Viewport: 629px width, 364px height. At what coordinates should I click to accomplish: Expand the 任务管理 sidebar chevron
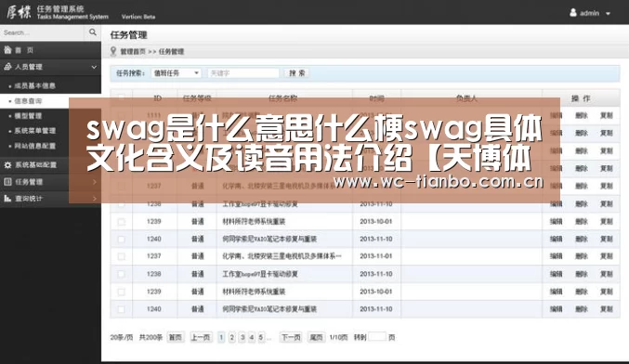point(94,182)
